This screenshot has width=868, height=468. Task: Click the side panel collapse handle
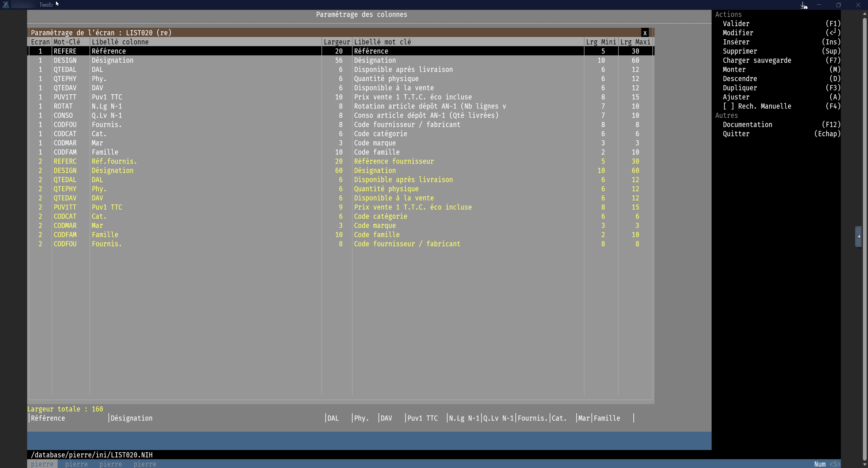coord(858,237)
